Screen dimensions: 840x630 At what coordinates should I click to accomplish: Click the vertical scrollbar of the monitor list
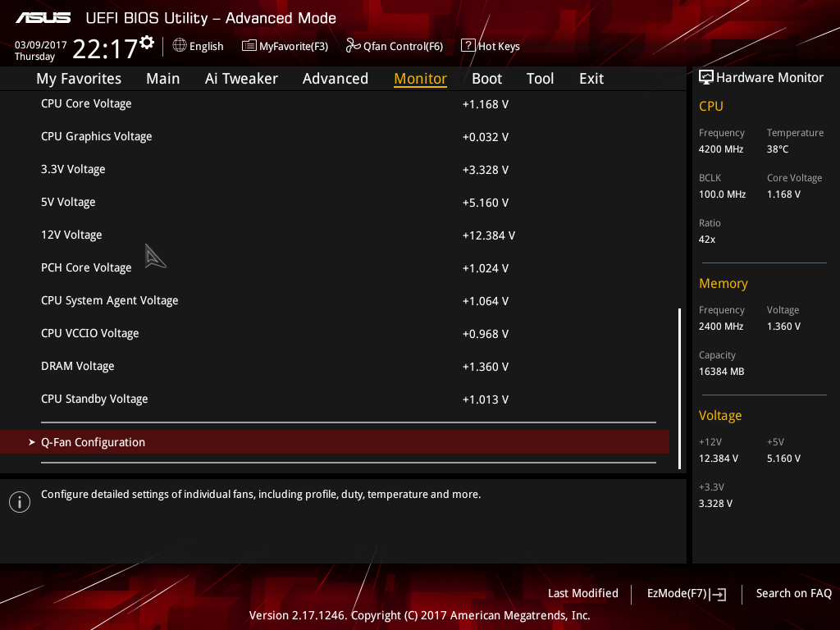tap(680, 388)
